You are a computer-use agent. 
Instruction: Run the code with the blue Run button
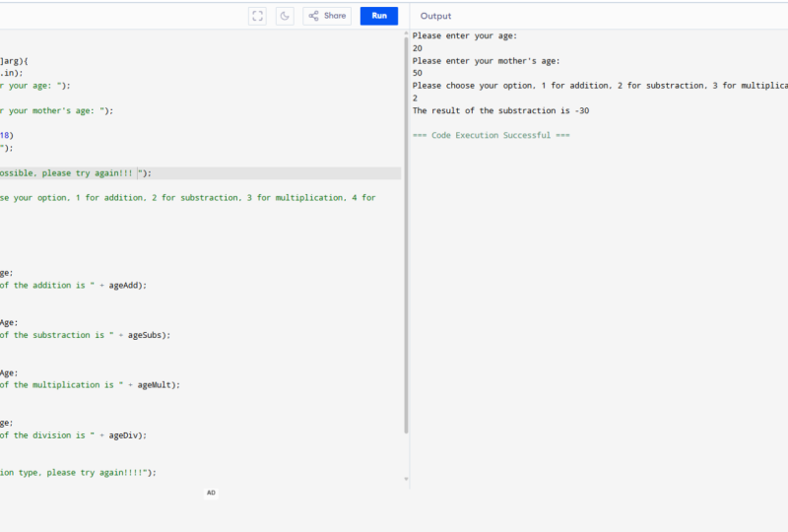pos(379,16)
